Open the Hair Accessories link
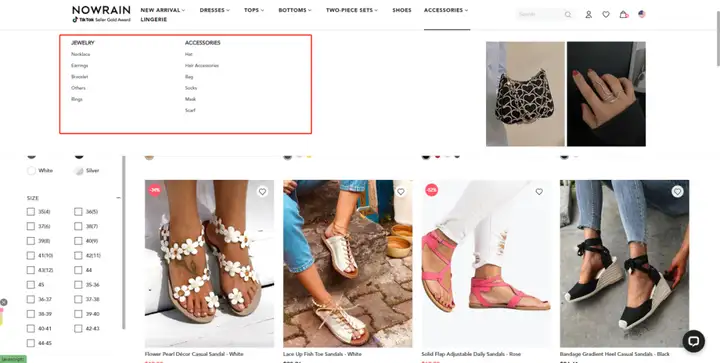Viewport: 720px width, 363px height. tap(202, 66)
